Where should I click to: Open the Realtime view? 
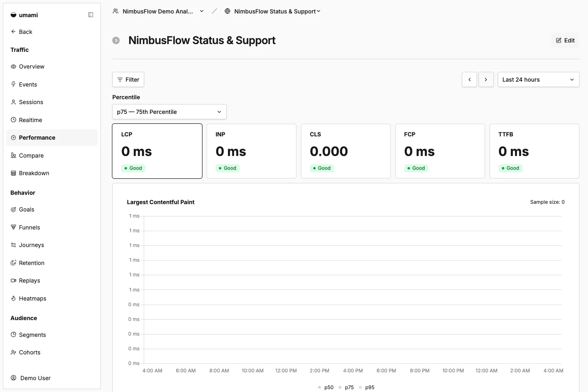pos(52,120)
